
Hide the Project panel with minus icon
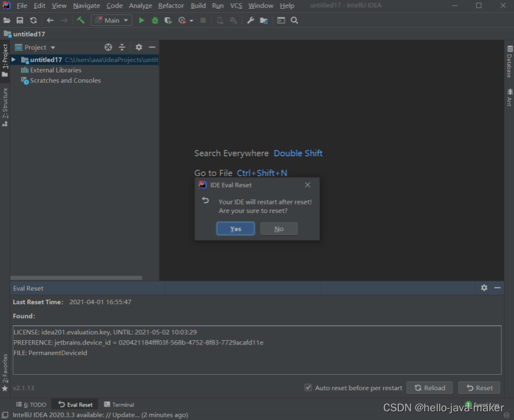click(152, 47)
